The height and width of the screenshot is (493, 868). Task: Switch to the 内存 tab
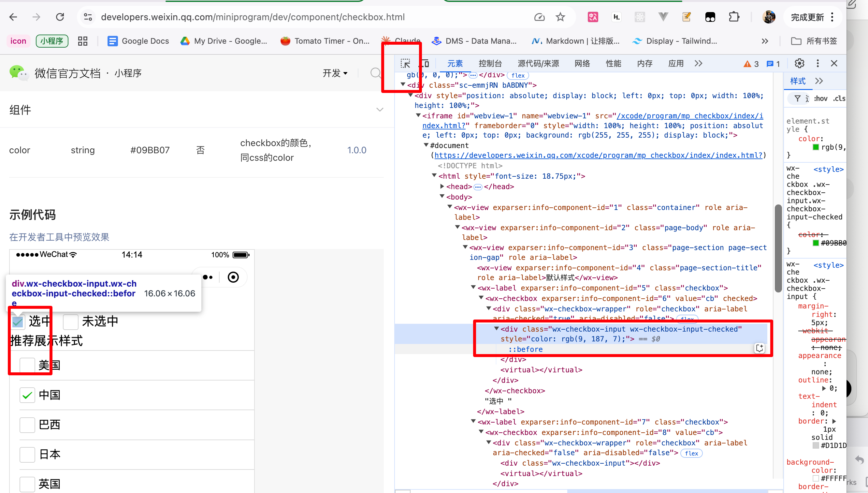(645, 63)
